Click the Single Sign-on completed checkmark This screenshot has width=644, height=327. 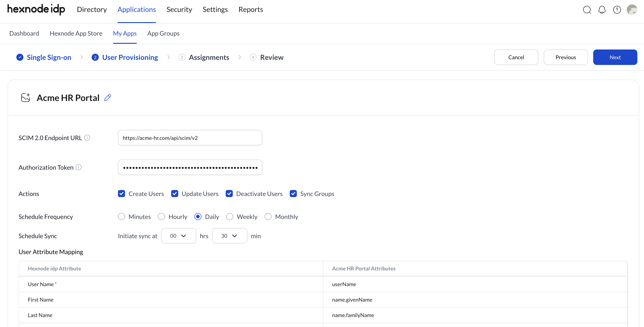coord(20,57)
